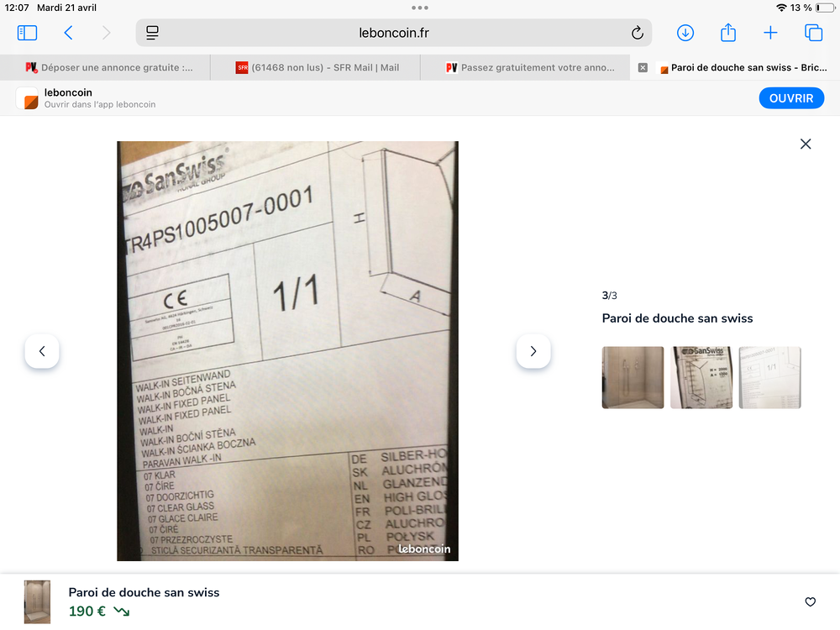Open the Safari downloads list

(685, 33)
